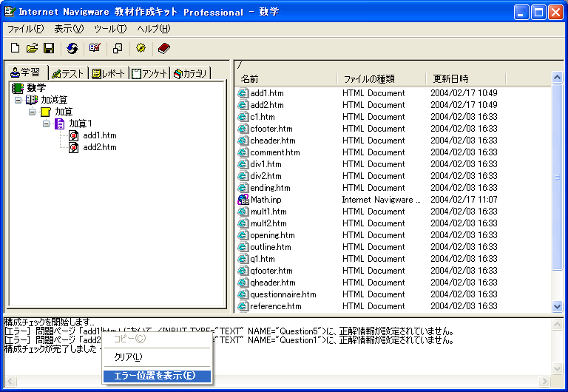
Task: Click the questionnaire.htm file icon
Action: pyautogui.click(x=243, y=294)
